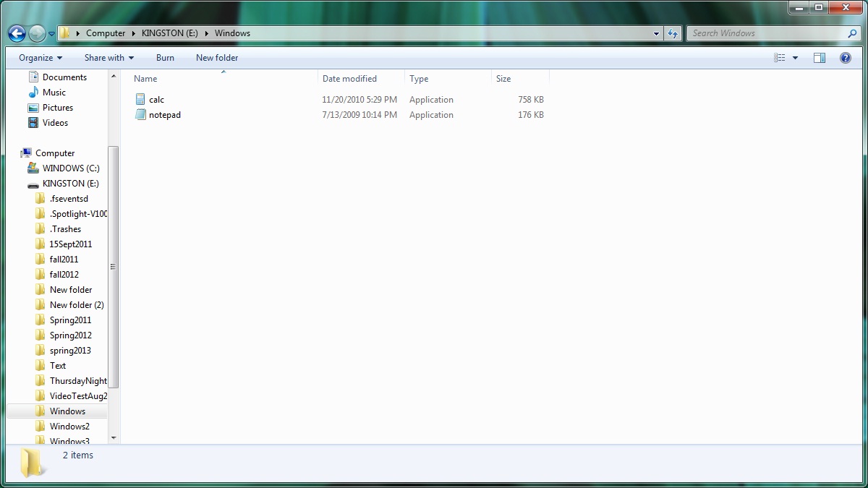Open the ThursdayNight folder
Viewport: 868px width, 488px height.
(78, 381)
